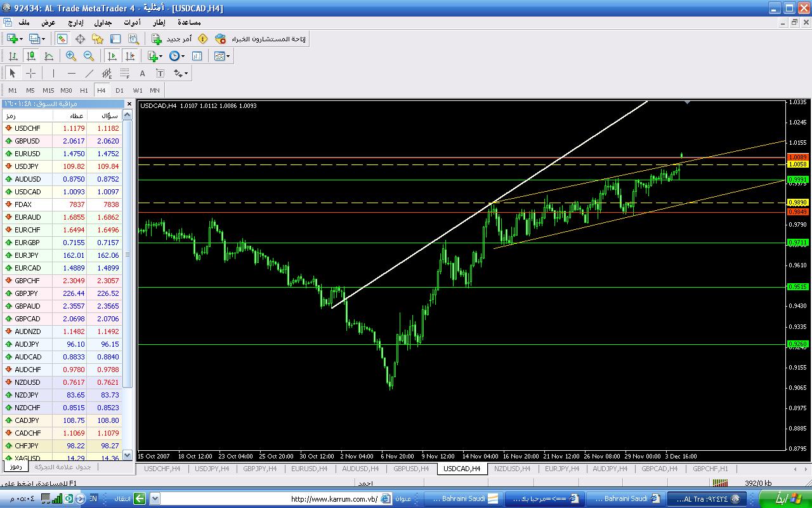Zoom in on the chart
This screenshot has width=812, height=508.
71,56
